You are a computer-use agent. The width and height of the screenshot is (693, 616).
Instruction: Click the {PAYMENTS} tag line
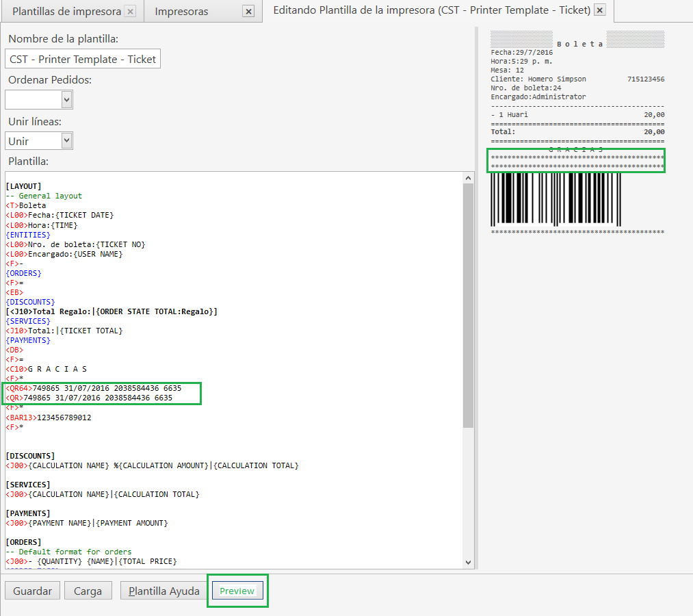[x=28, y=340]
